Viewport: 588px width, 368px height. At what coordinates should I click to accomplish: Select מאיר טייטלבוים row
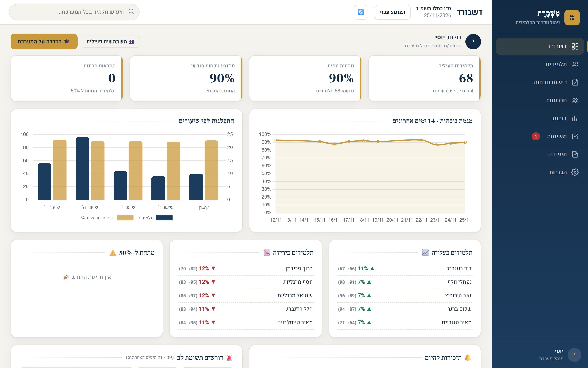coord(246,322)
